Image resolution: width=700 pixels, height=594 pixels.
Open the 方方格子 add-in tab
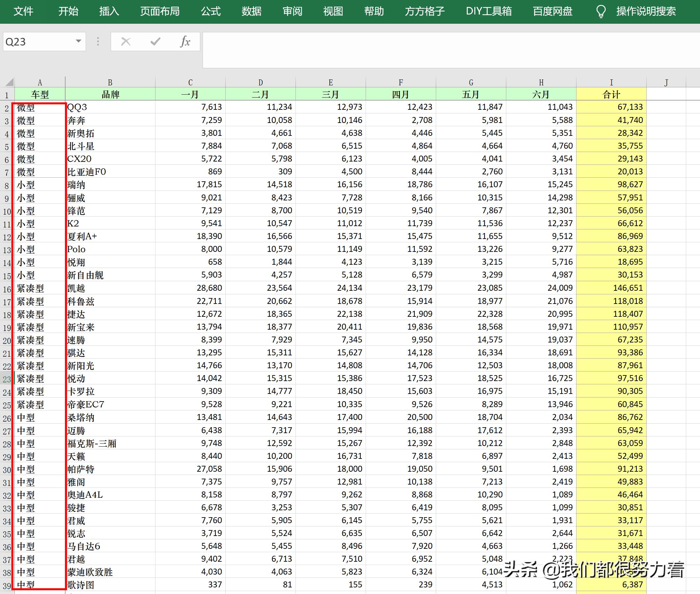click(424, 12)
